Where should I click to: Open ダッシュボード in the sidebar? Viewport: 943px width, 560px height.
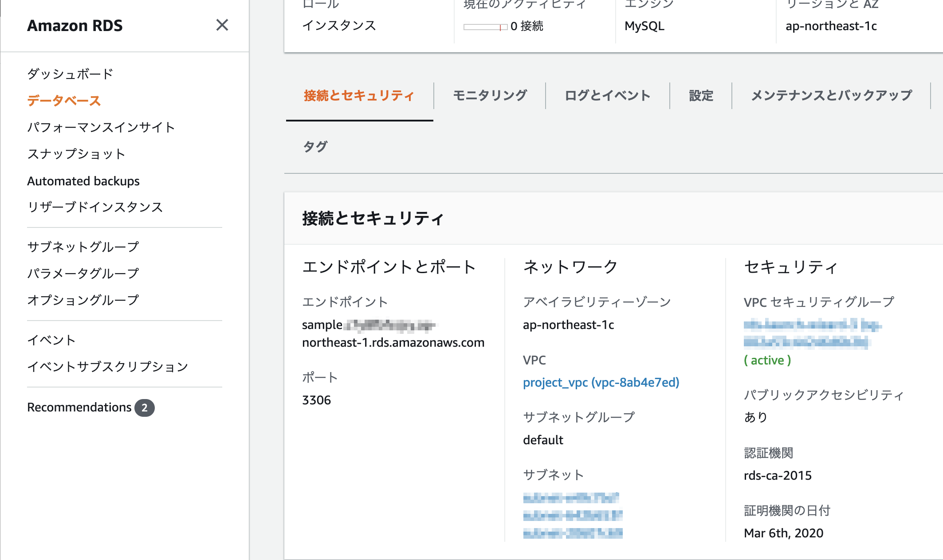point(70,74)
